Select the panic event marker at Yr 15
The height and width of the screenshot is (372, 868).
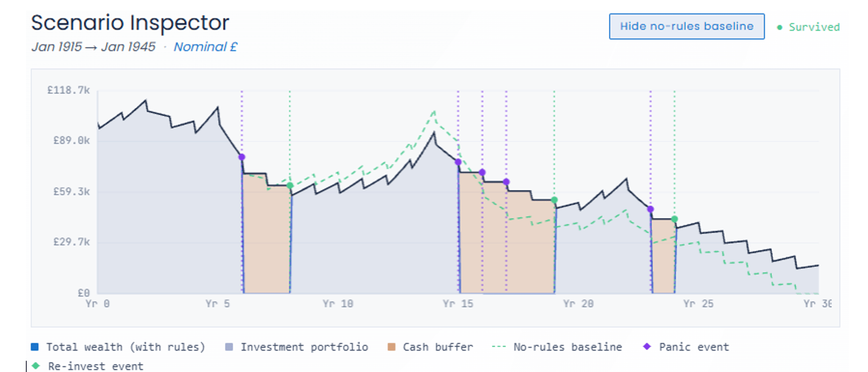tap(458, 162)
